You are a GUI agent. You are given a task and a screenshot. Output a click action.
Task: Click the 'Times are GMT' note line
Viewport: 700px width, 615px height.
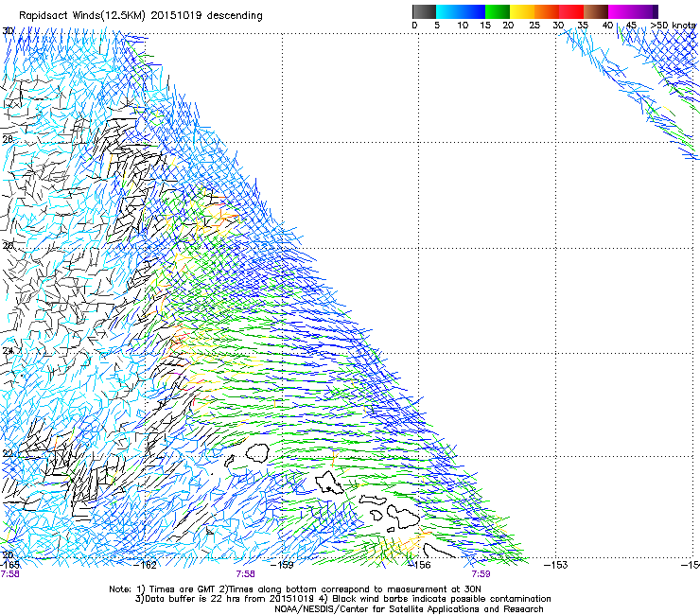point(295,589)
